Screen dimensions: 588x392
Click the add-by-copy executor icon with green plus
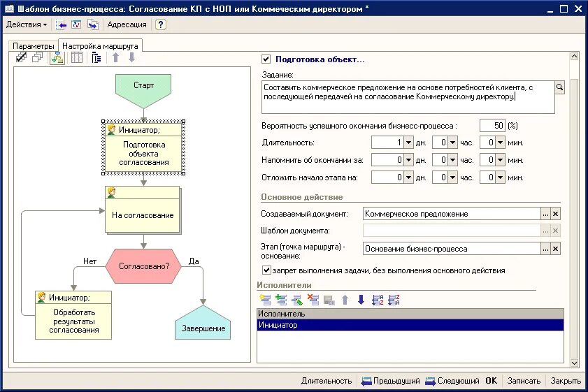[281, 300]
